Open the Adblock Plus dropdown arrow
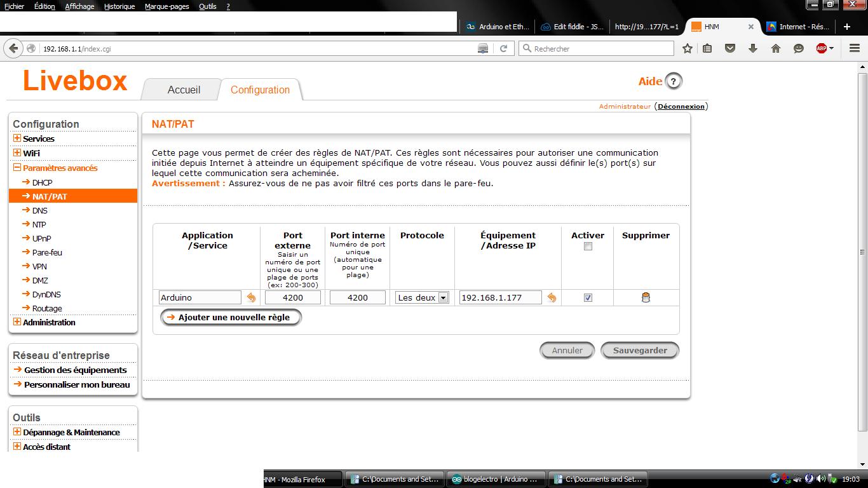868x488 pixels. pyautogui.click(x=832, y=48)
